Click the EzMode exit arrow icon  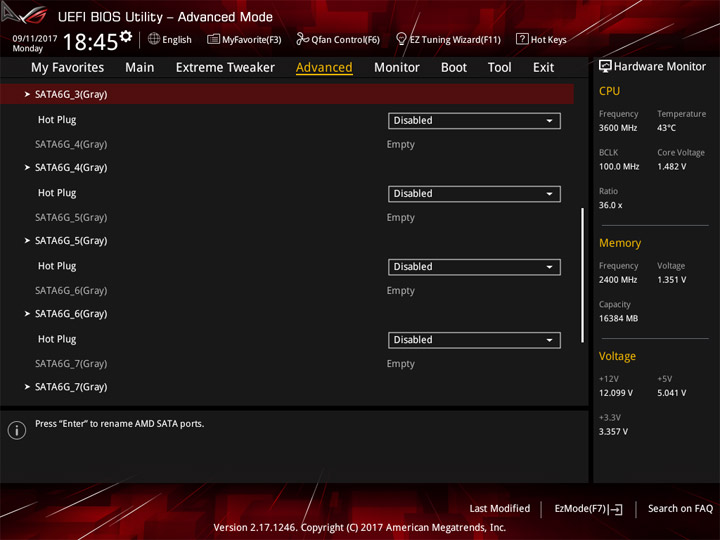point(615,509)
